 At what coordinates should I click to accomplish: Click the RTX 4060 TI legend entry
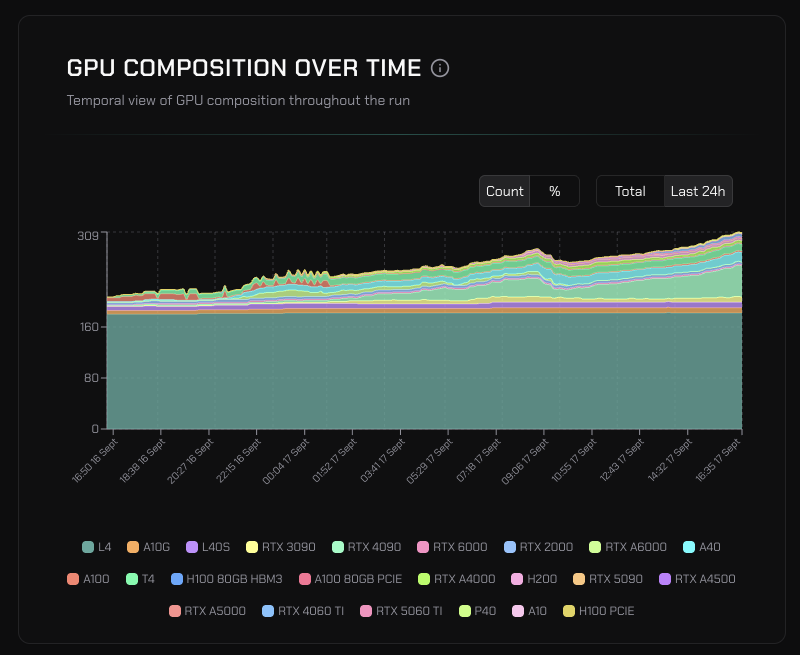point(303,611)
